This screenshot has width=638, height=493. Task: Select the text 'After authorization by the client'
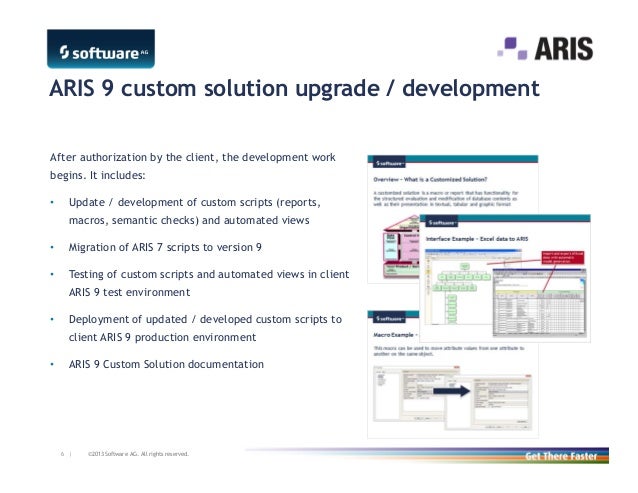(134, 157)
